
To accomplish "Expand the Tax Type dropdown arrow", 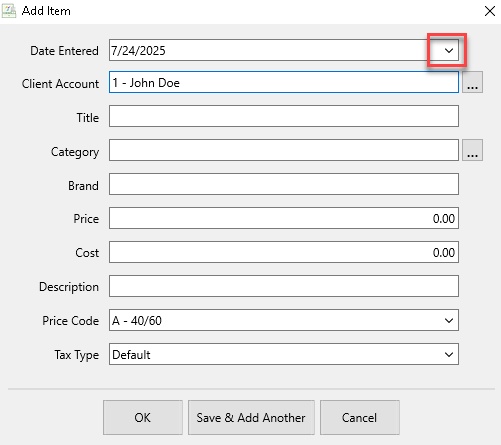I will [449, 354].
